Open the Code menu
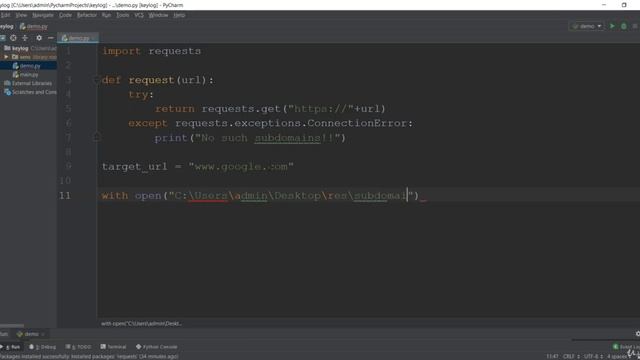Image resolution: width=640 pixels, height=360 pixels. point(65,15)
